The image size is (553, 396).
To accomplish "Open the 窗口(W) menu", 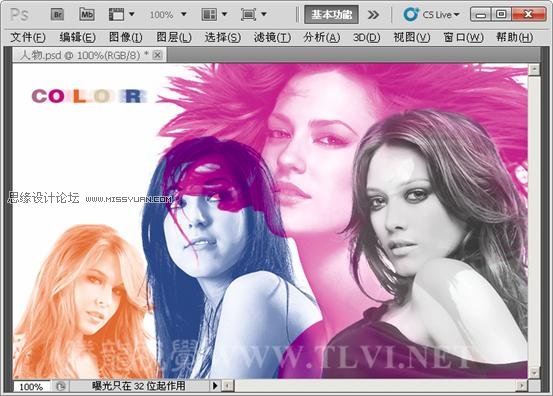I will pyautogui.click(x=463, y=37).
